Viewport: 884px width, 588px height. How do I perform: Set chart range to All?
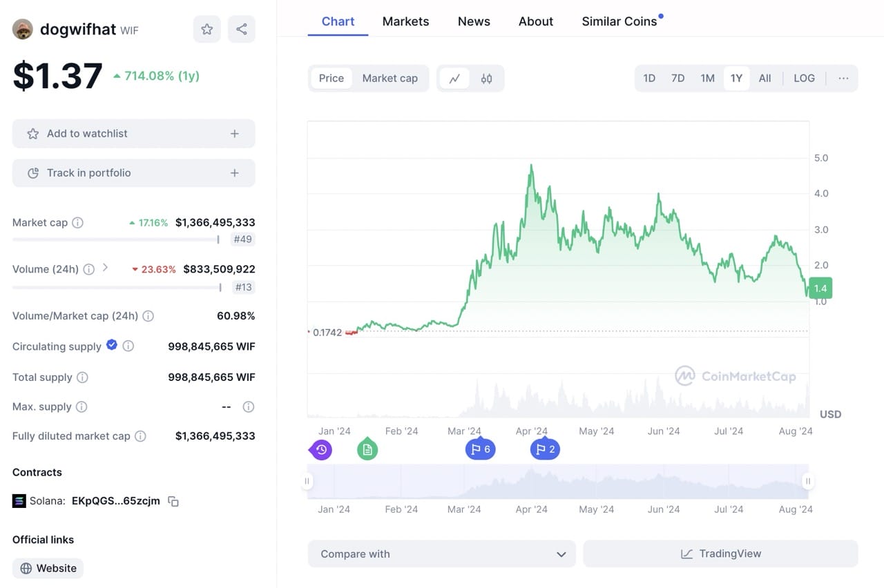click(765, 78)
